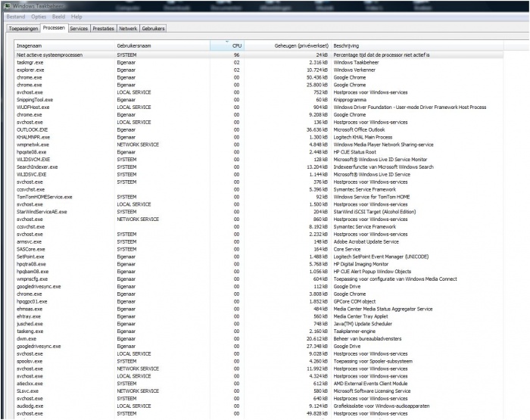Viewport: 530px width, 420px height.
Task: Select ccsvchst.exe using 8.192 kB
Action: click(259, 227)
